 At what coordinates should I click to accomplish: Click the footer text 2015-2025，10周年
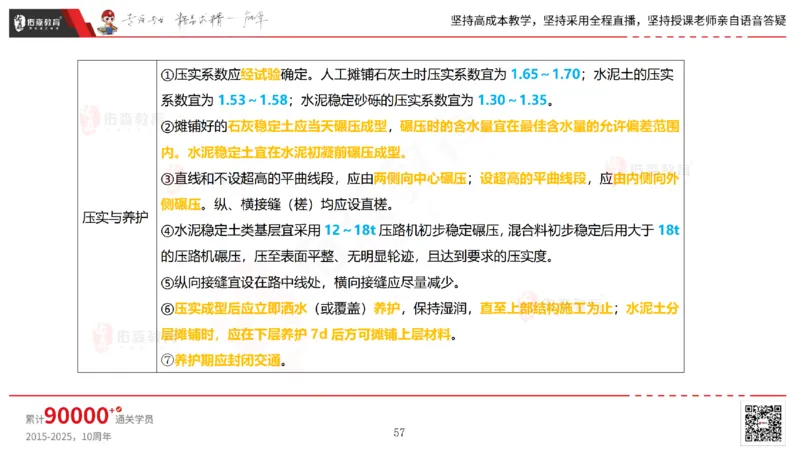(68, 437)
